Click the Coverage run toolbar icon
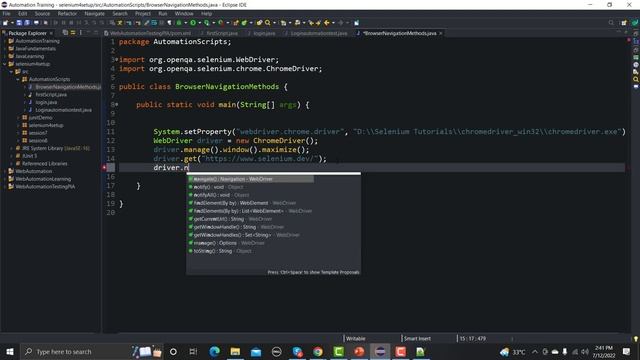This screenshot has width=640, height=360. pos(207,23)
